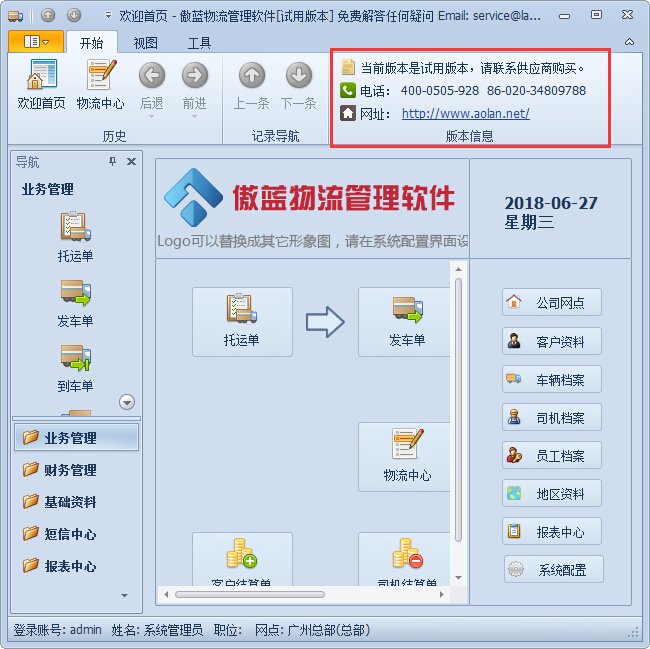Open the 系统配置 gear button
Viewport: 650px width, 649px height.
pyautogui.click(x=553, y=569)
